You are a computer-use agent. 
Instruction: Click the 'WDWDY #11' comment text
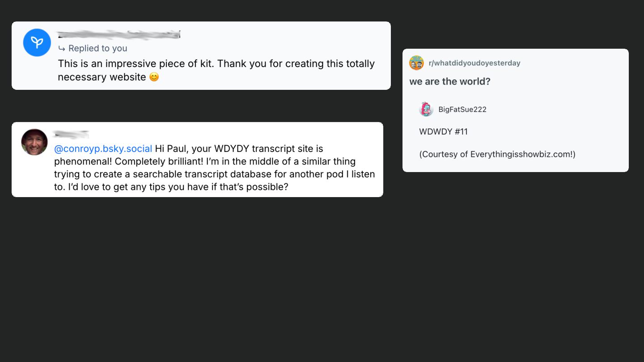(443, 131)
